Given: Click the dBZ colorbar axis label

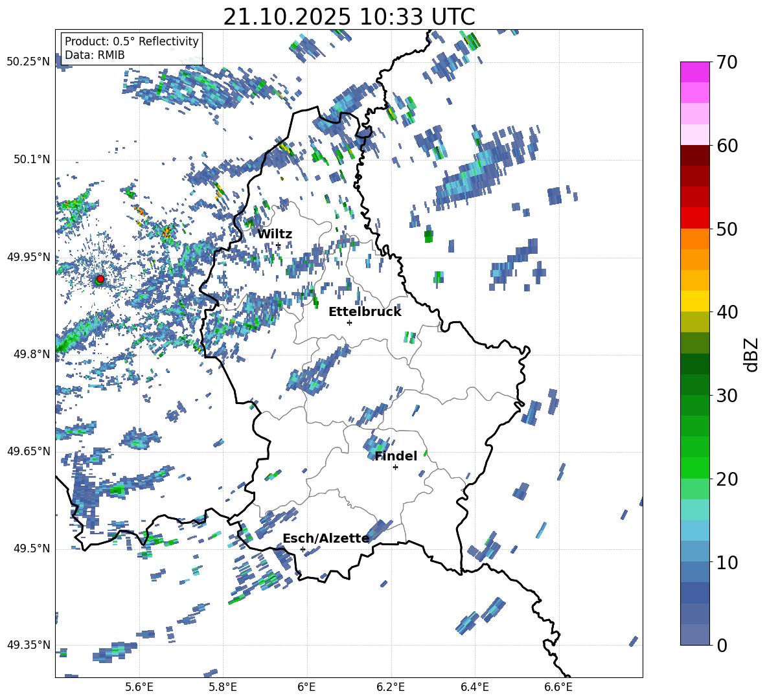Looking at the screenshot, I should tap(751, 354).
